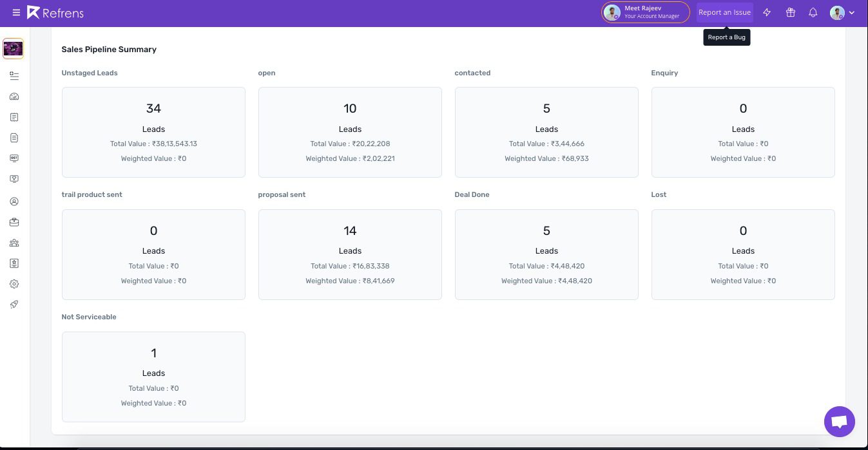Screen dimensions: 868x450
Task: Click Total Value ₹3,44,666
Action: 546,144
